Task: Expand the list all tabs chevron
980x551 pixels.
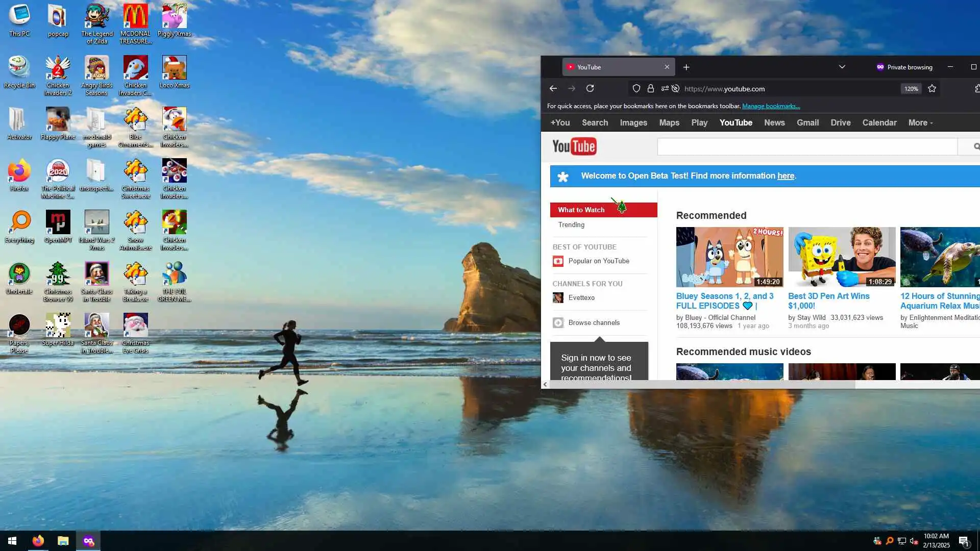Action: click(x=842, y=67)
